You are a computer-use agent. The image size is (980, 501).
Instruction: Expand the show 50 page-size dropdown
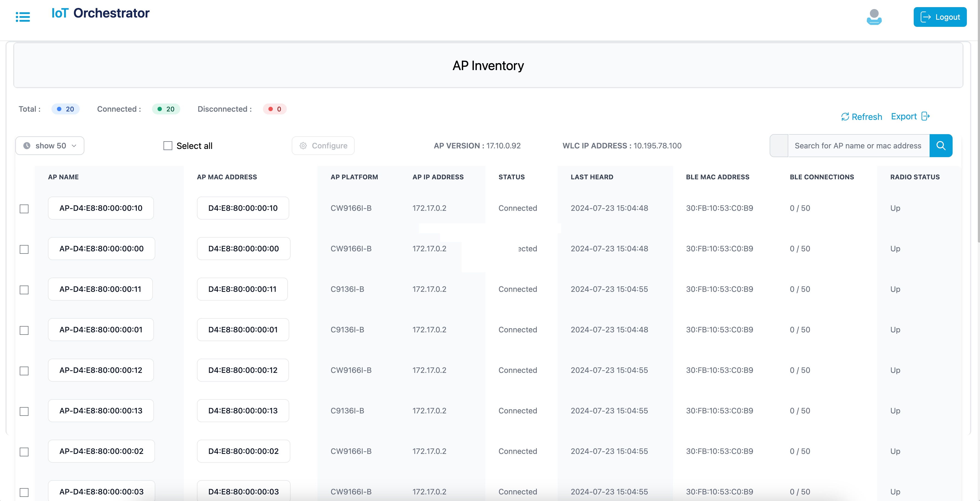pyautogui.click(x=50, y=146)
